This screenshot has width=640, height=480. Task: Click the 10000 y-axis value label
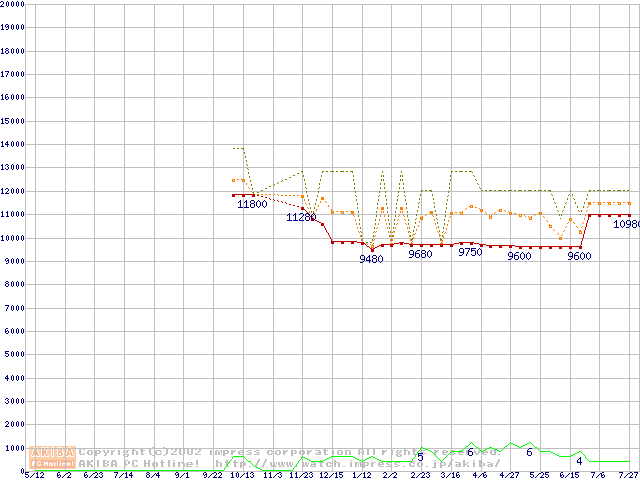point(13,238)
